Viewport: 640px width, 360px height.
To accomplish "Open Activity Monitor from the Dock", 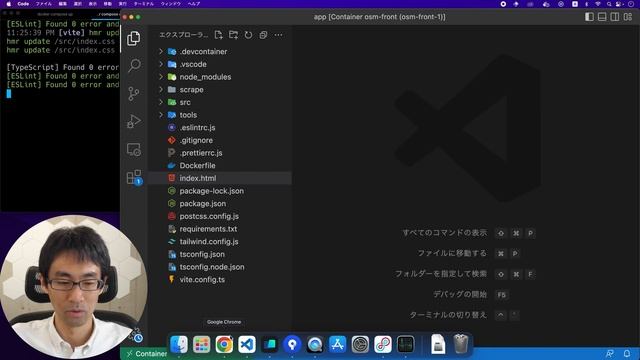I will [405, 344].
